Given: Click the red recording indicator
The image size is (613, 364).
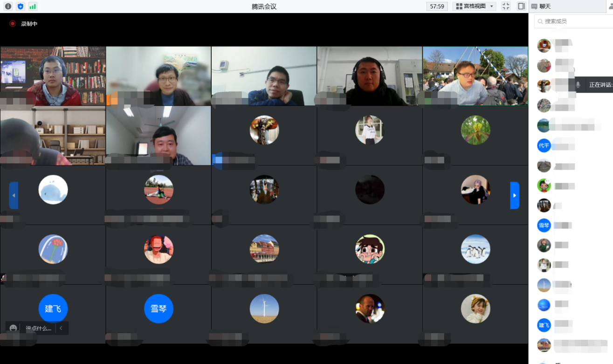Looking at the screenshot, I should click(x=13, y=24).
